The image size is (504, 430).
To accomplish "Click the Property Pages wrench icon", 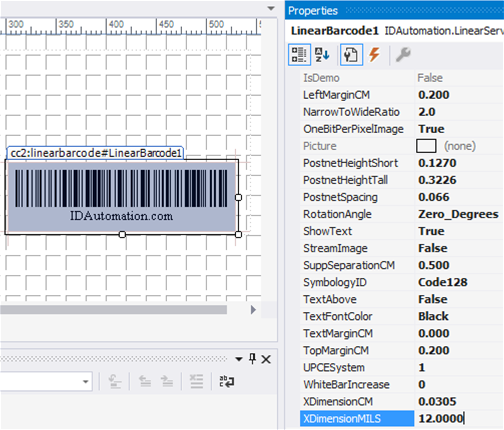I will (x=403, y=55).
